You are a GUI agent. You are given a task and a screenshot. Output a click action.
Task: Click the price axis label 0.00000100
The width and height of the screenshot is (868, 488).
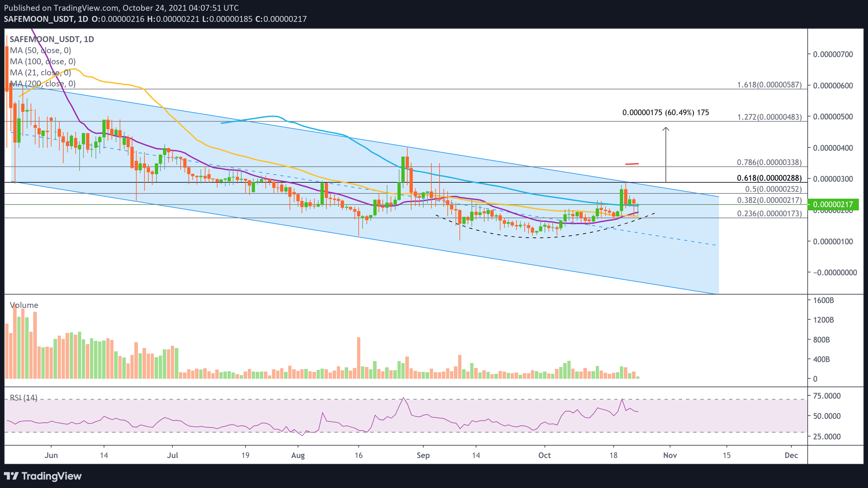833,242
